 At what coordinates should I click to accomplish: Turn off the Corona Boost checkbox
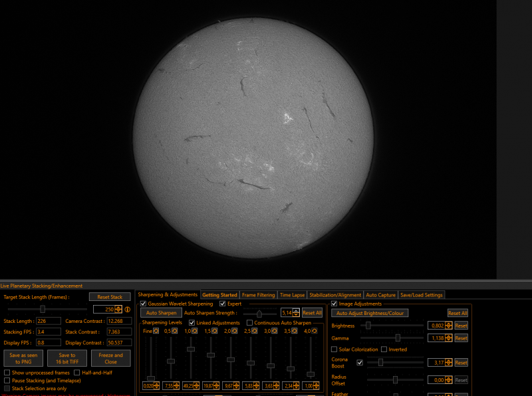pos(360,362)
